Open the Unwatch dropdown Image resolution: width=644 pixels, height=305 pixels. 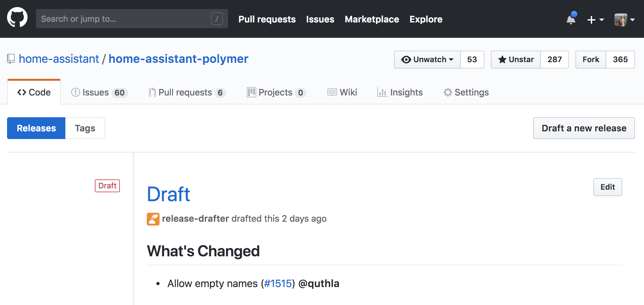point(427,60)
